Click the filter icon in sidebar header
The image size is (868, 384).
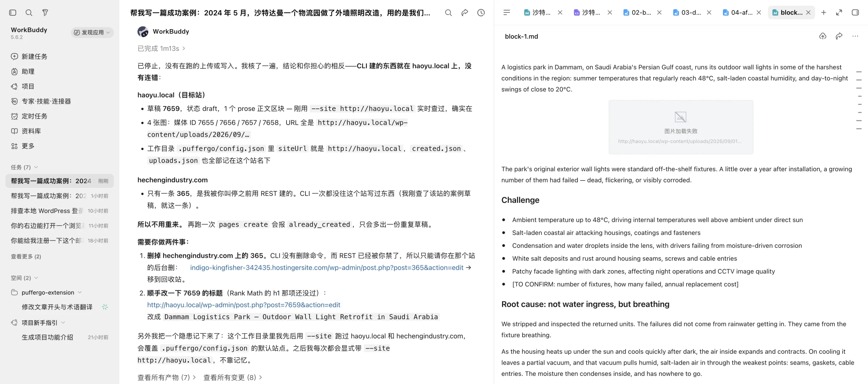45,13
